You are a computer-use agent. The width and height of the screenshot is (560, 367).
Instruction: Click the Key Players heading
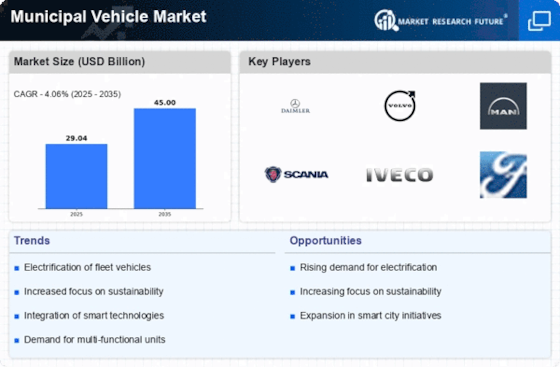coord(279,61)
